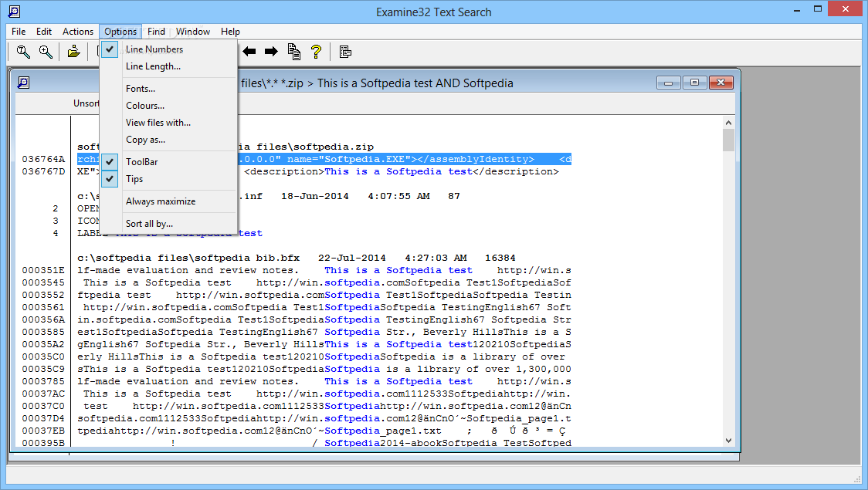The height and width of the screenshot is (490, 868).
Task: Maximize the search results child window
Action: pyautogui.click(x=694, y=83)
